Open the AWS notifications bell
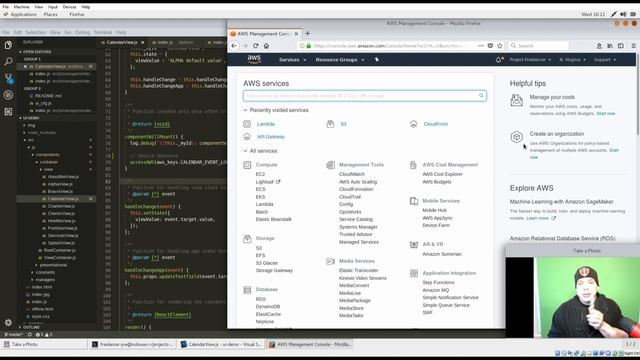640x360 pixels. [499, 60]
